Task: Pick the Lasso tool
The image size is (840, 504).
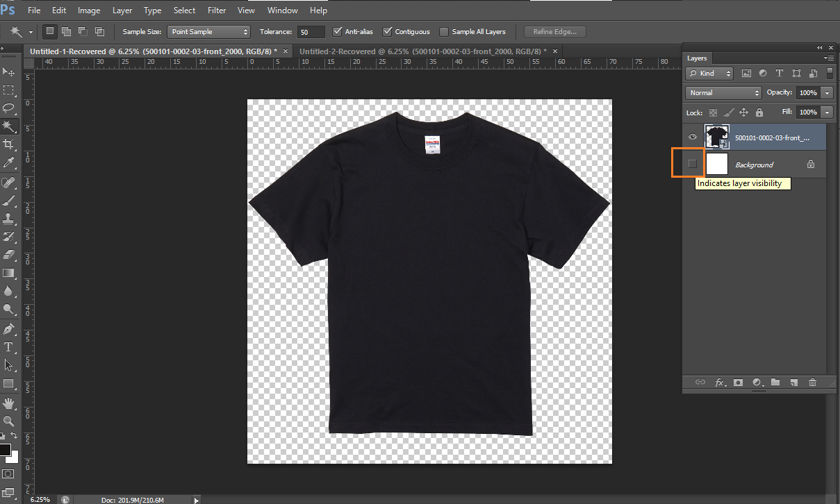Action: click(8, 108)
